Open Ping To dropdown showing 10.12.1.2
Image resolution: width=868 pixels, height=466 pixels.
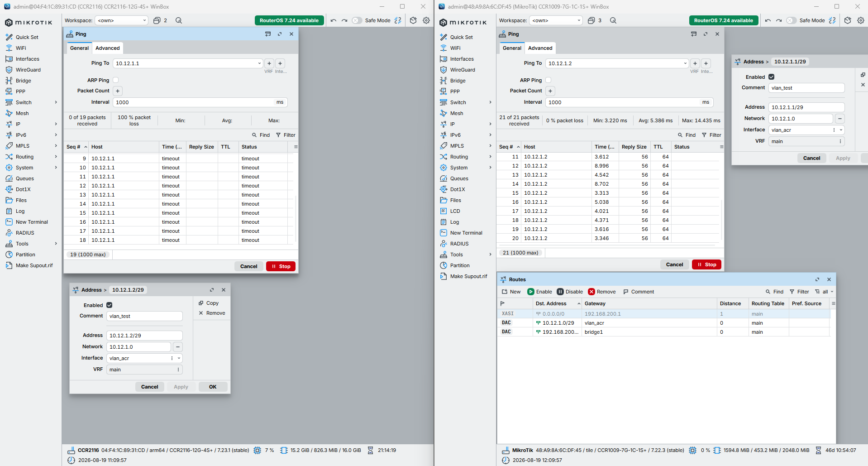[x=685, y=63]
